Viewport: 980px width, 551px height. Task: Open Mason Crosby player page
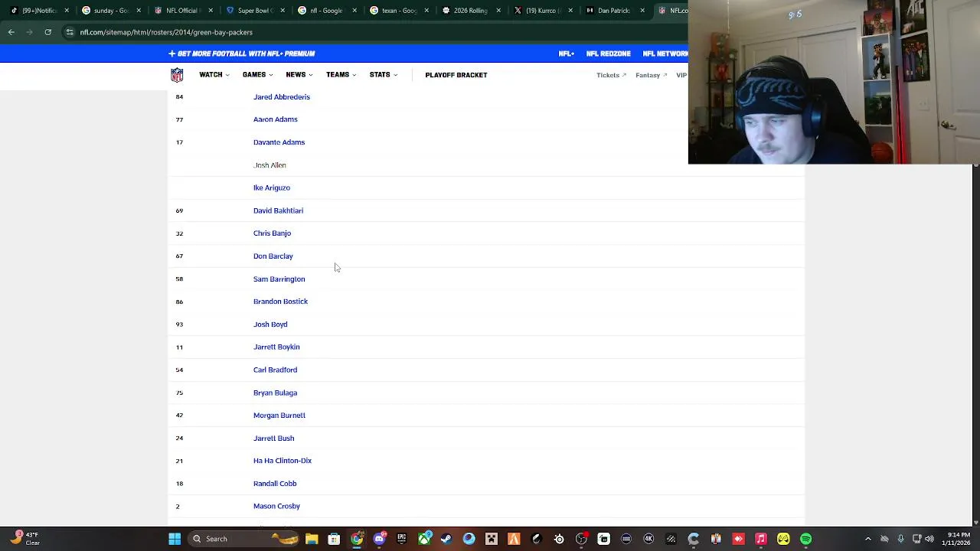pos(276,506)
